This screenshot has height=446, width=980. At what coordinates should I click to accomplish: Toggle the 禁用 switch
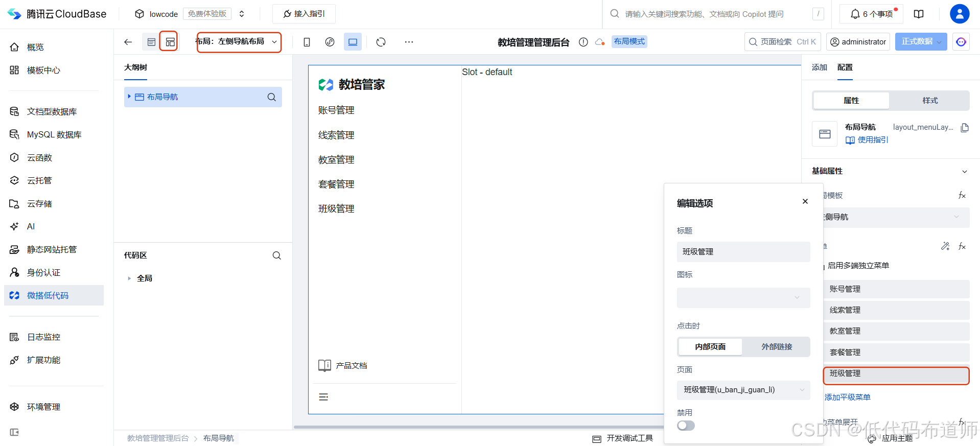(686, 426)
